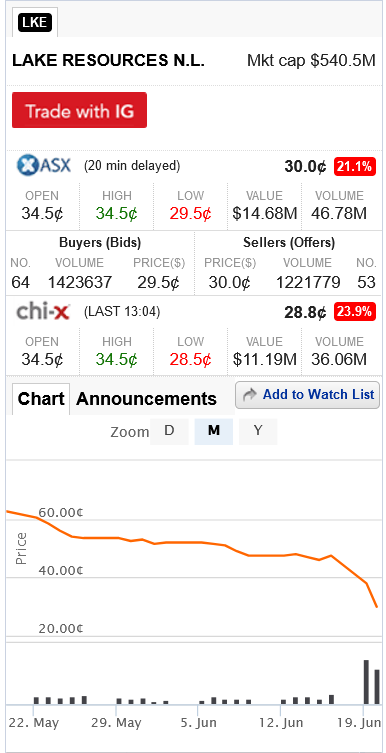386x753 pixels.
Task: Click the 5. Jun date marker on axis
Action: click(199, 722)
